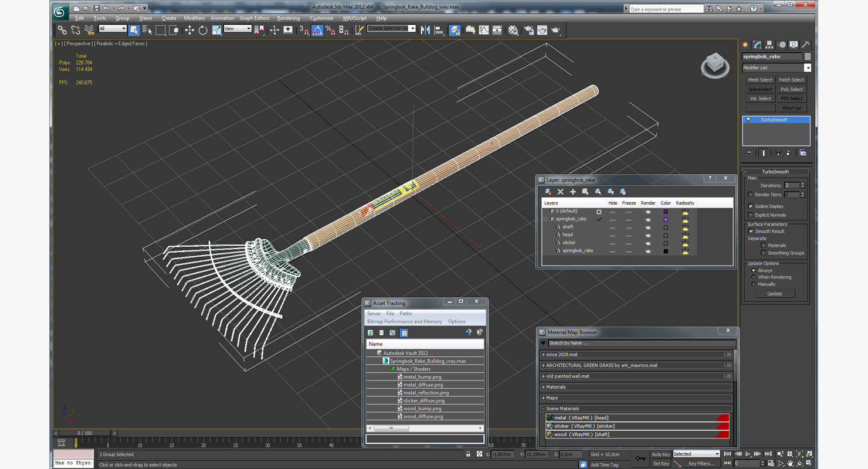Click Play Animation button
The height and width of the screenshot is (469, 868).
[748, 454]
